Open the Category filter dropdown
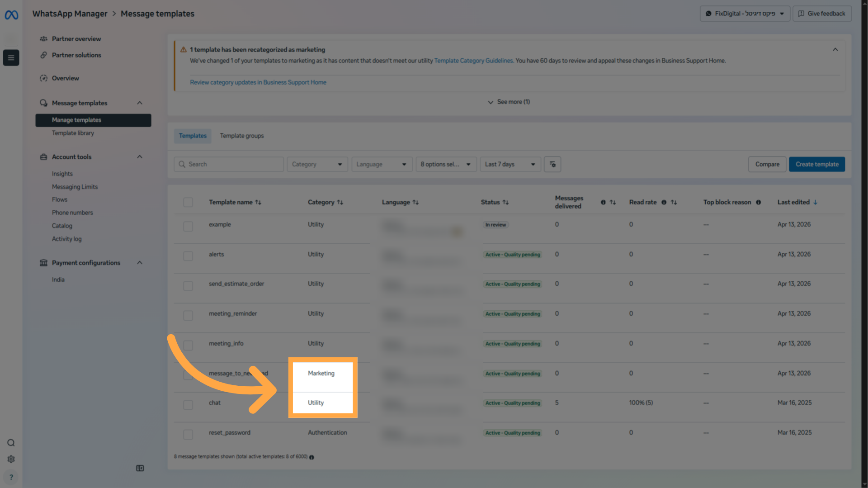 tap(317, 164)
